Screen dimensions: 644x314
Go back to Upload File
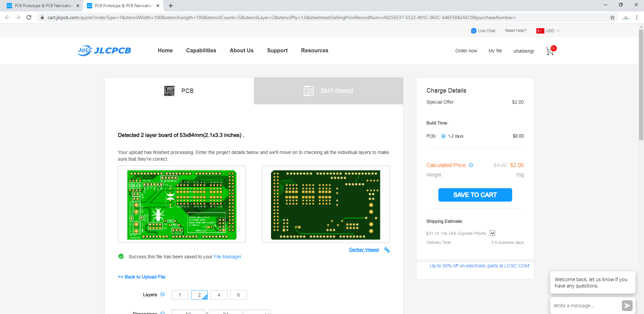tap(142, 277)
